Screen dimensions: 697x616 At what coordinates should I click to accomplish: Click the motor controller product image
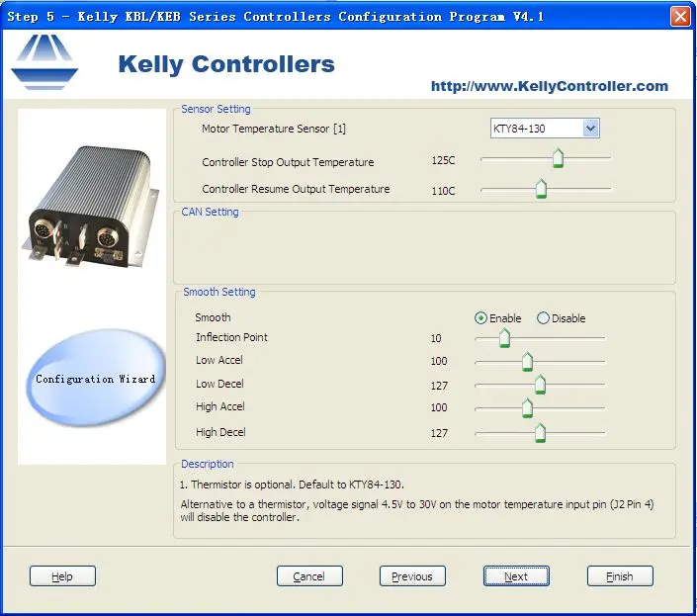pos(90,207)
